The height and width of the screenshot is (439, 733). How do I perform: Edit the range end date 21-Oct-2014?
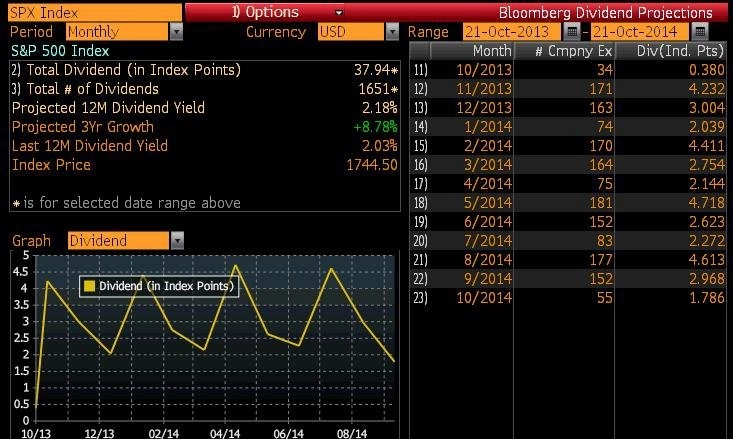tap(639, 32)
